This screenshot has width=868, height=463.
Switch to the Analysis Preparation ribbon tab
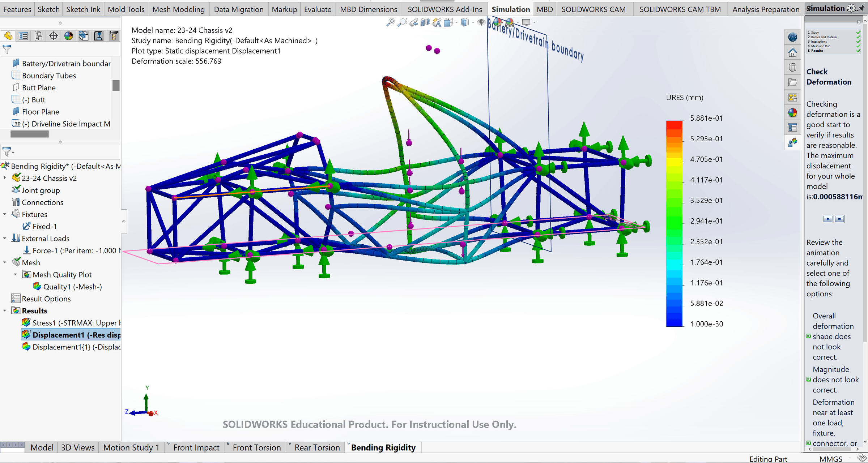click(766, 9)
